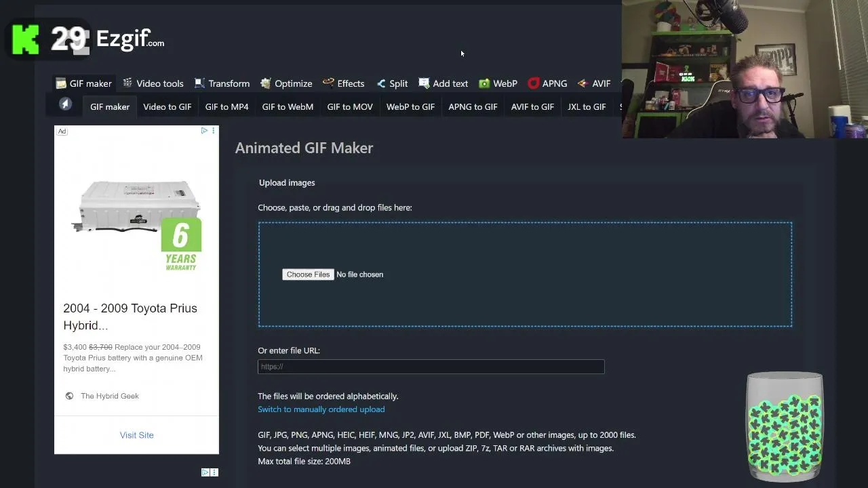Screen dimensions: 868x488
Task: Click the AdChoices icon below the Prius ad
Action: click(x=205, y=472)
